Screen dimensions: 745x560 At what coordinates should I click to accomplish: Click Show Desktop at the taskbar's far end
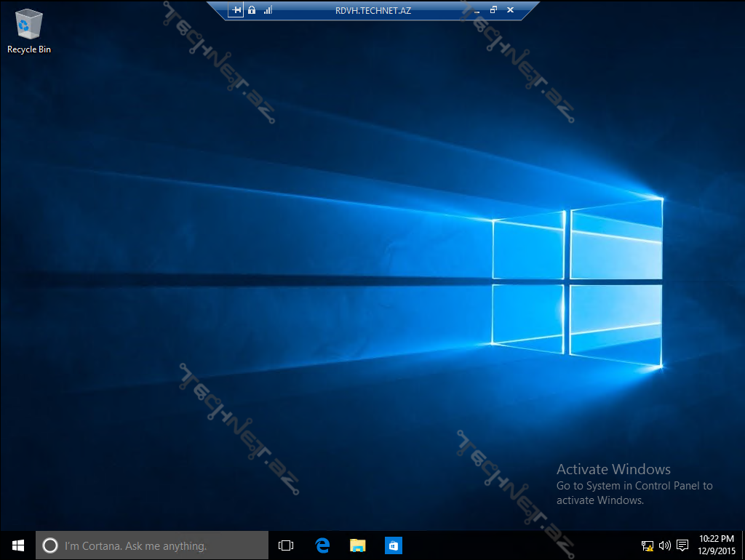[742, 545]
